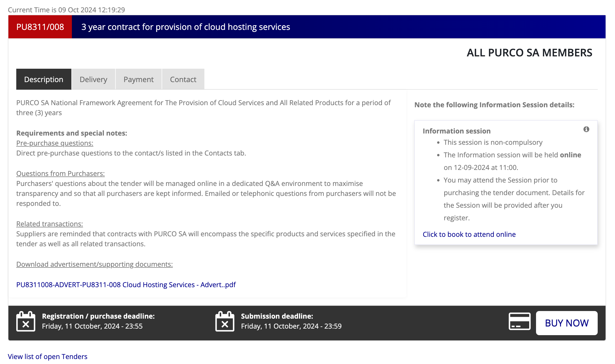Click the 'Pre-purchase questions' underlined heading
The image size is (615, 364).
tap(54, 143)
